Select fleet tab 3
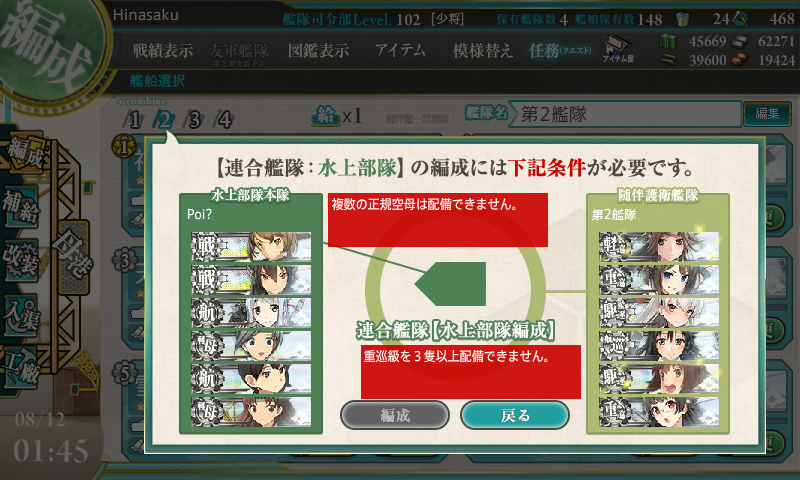Image resolution: width=800 pixels, height=480 pixels. [x=194, y=120]
